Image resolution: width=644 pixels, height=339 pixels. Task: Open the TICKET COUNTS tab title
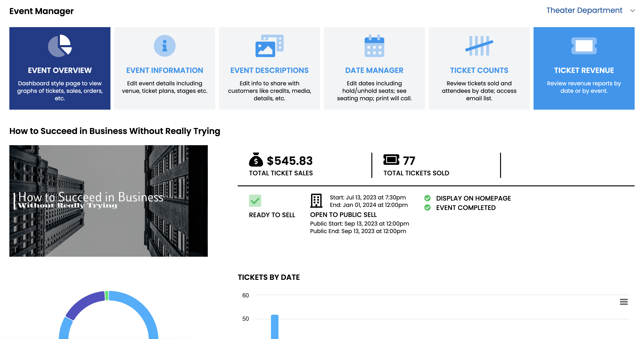point(479,70)
